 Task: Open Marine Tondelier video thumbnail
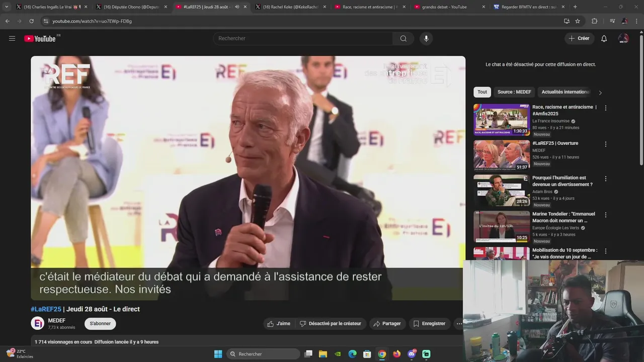[x=501, y=227]
